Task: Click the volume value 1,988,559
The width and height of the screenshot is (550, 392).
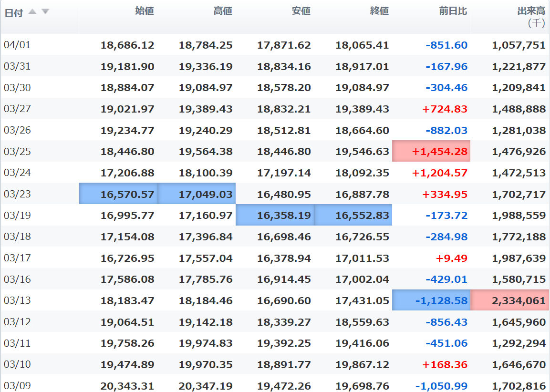Action: (x=519, y=215)
